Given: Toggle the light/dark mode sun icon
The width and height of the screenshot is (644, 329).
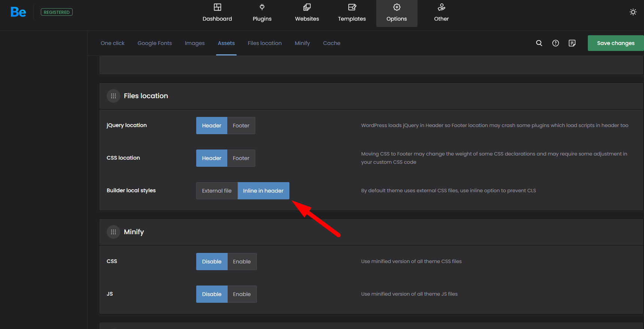Looking at the screenshot, I should (x=633, y=12).
